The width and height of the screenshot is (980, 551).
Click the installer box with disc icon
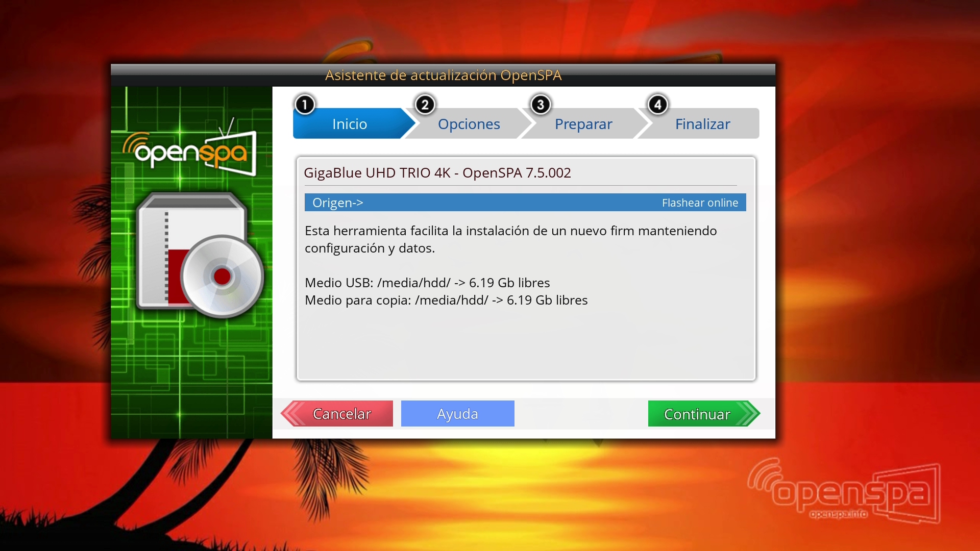pos(199,255)
